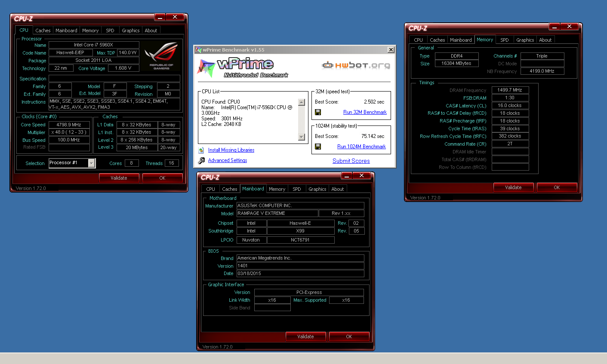607x364 pixels.
Task: Click the Run 1024M Benchmark link
Action: pos(361,147)
